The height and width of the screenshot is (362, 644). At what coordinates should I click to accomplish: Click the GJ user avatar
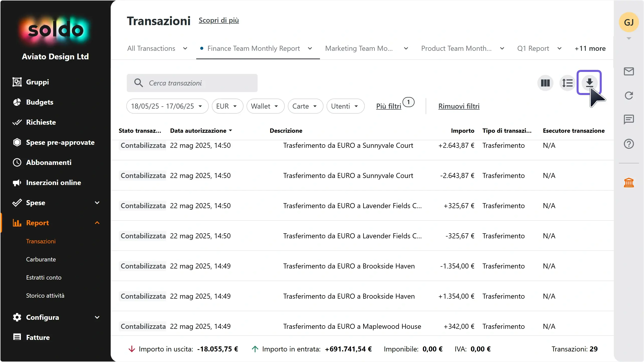coord(629,22)
